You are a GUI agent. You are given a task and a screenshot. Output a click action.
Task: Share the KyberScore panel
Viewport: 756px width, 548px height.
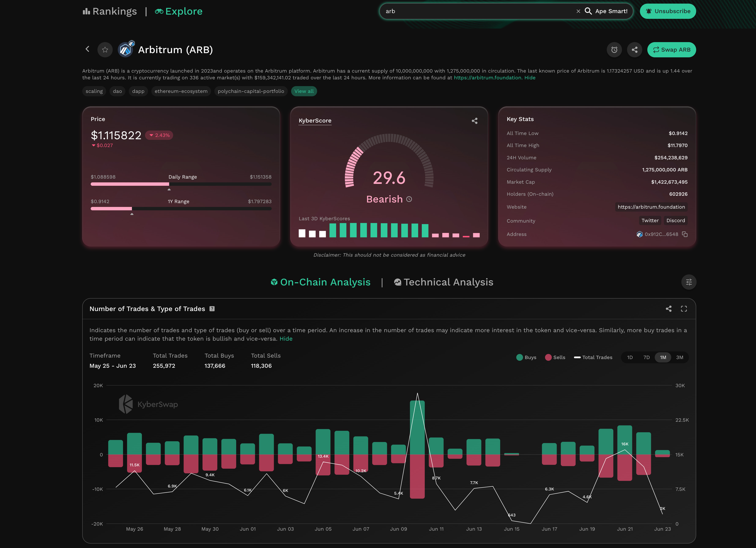click(x=475, y=121)
